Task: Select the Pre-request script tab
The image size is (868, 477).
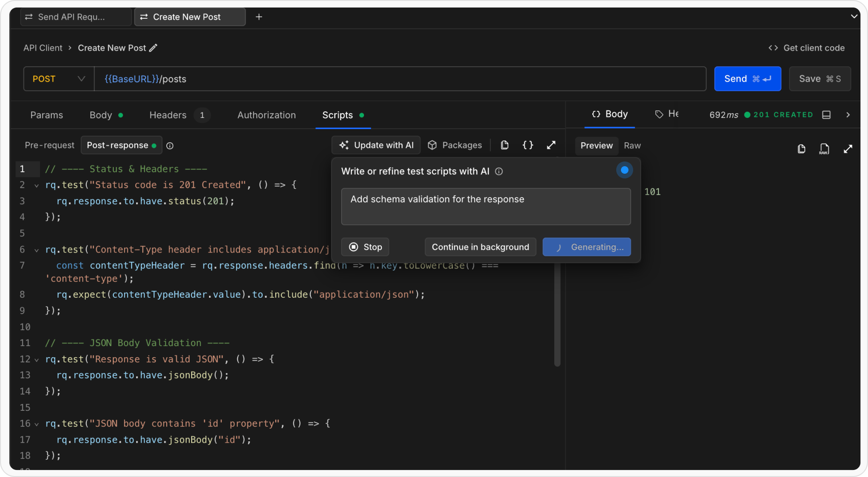Action: coord(49,145)
